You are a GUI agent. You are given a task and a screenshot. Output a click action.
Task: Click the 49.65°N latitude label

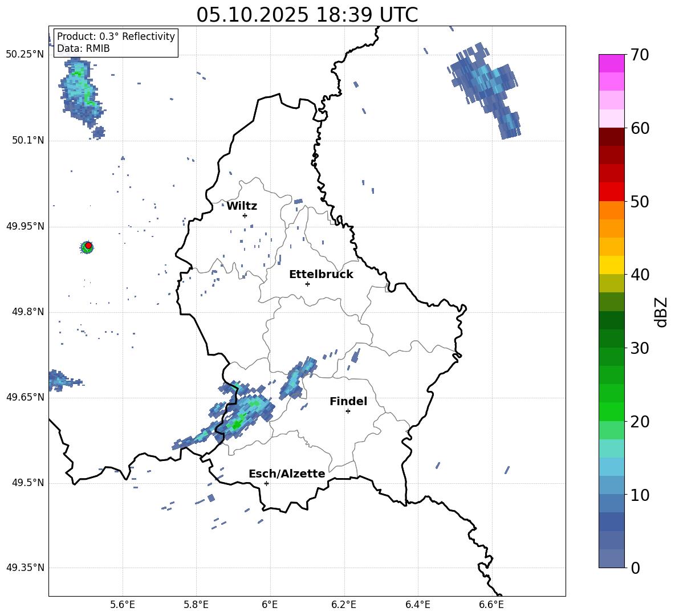[x=25, y=397]
